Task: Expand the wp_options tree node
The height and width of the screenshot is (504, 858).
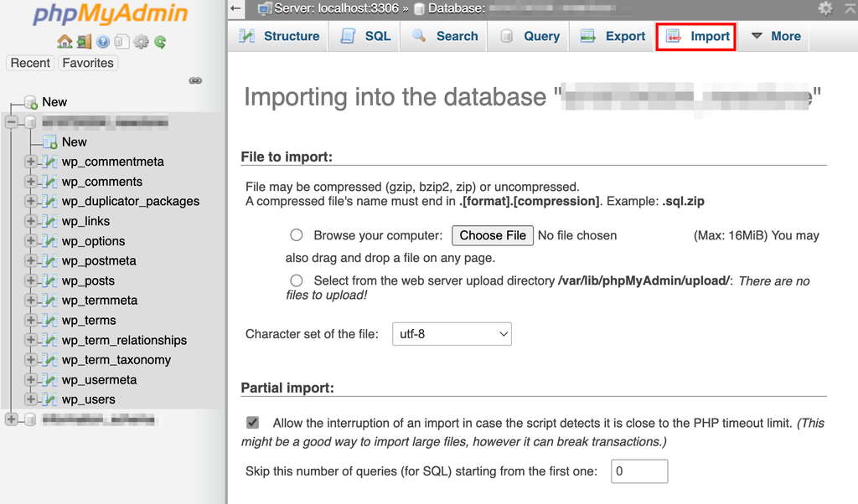Action: pyautogui.click(x=31, y=241)
